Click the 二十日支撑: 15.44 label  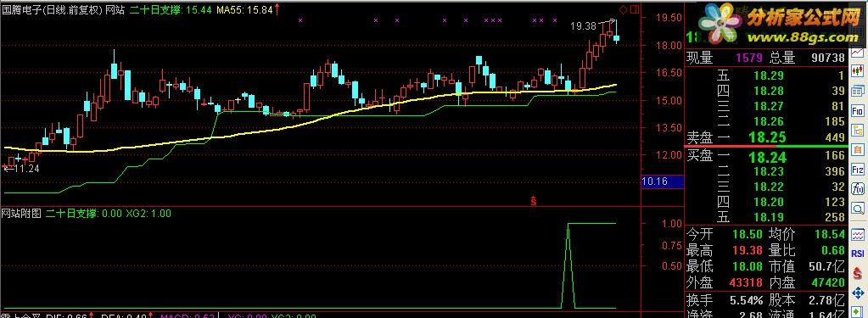click(171, 9)
